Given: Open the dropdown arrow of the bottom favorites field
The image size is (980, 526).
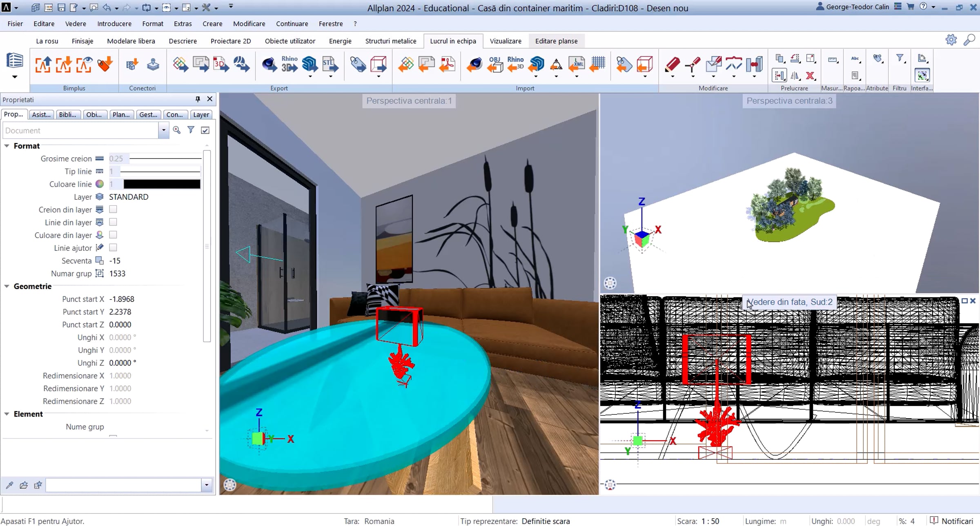Looking at the screenshot, I should pos(207,485).
